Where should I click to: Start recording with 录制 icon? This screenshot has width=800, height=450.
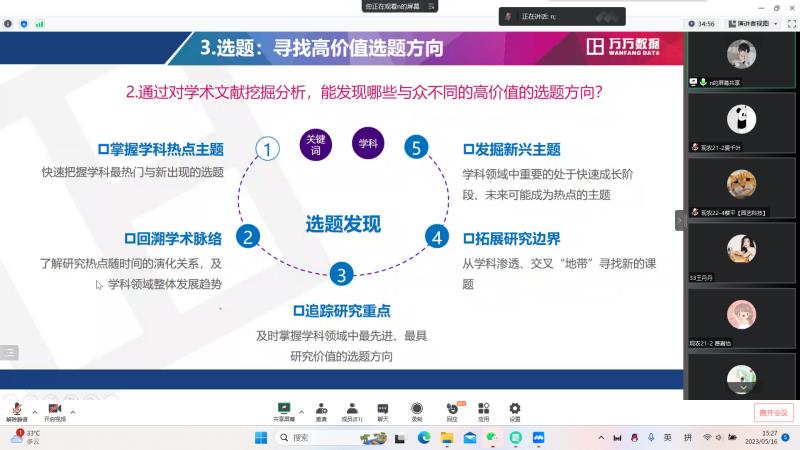tap(417, 410)
